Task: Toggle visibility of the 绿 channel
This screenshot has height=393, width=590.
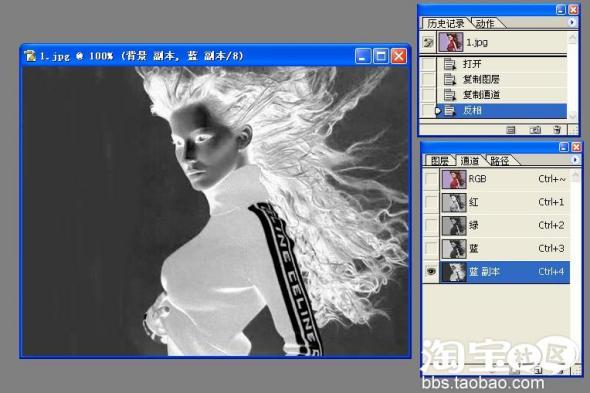Action: [431, 225]
